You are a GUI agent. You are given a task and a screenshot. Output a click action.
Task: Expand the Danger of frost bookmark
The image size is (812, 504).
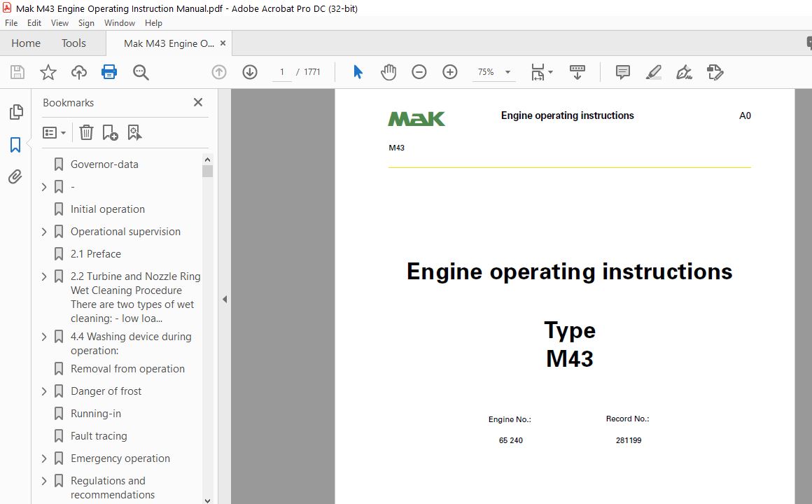[44, 391]
